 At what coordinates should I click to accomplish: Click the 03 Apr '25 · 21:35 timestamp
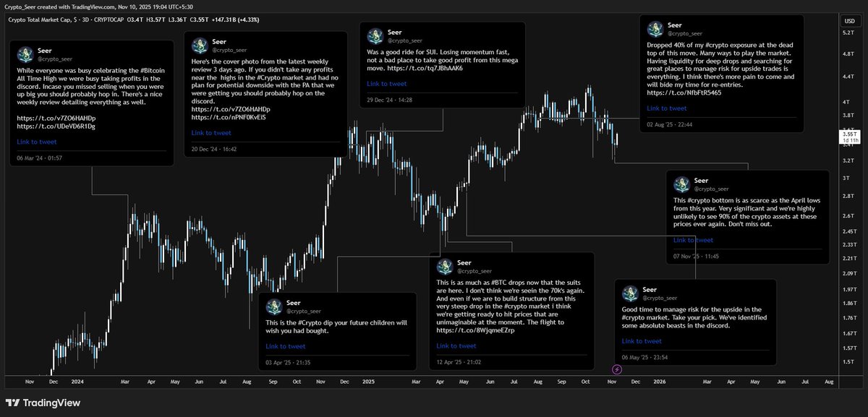pyautogui.click(x=288, y=362)
